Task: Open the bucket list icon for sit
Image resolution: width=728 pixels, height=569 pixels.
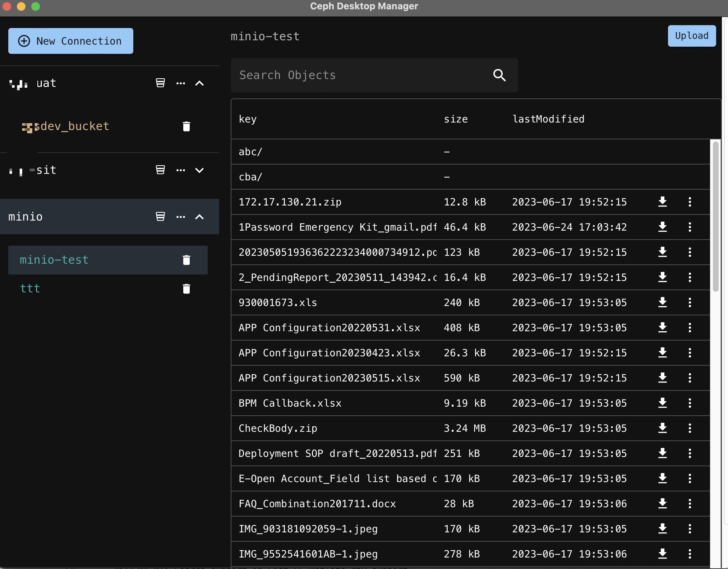Action: pos(160,170)
